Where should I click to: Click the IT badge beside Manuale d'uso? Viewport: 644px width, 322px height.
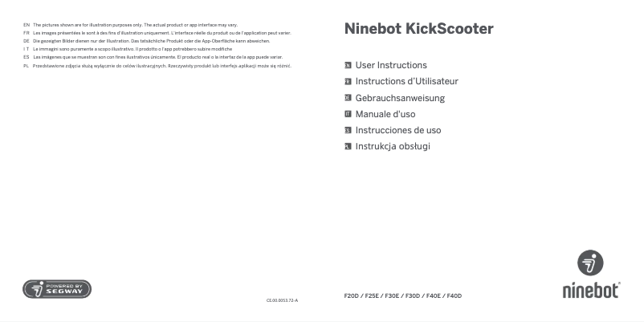348,114
